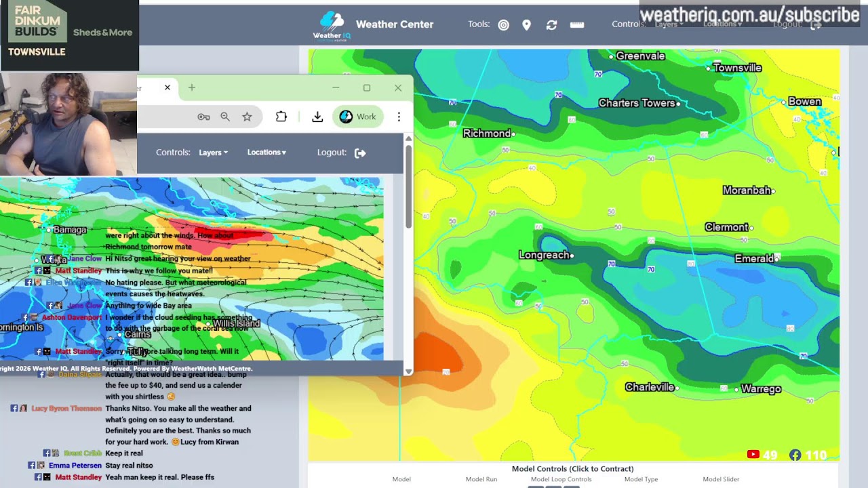This screenshot has height=488, width=868.
Task: Click the zoom magnifier icon in address bar
Action: [225, 117]
